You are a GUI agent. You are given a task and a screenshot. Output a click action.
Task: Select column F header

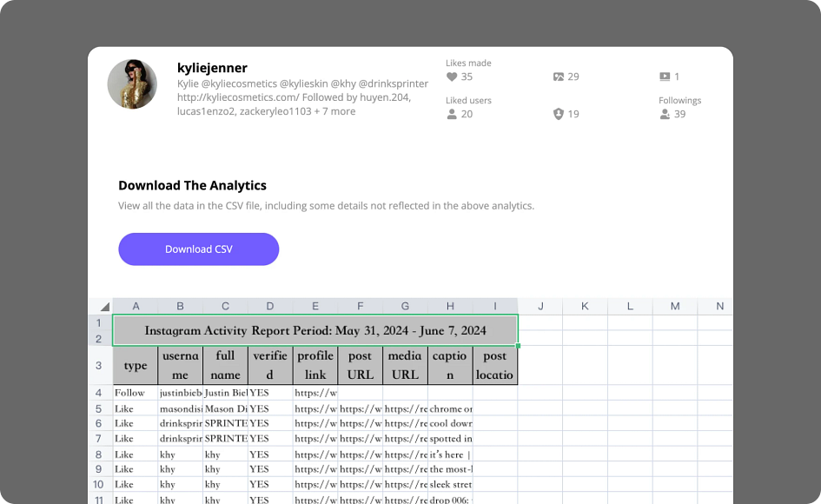(x=361, y=307)
